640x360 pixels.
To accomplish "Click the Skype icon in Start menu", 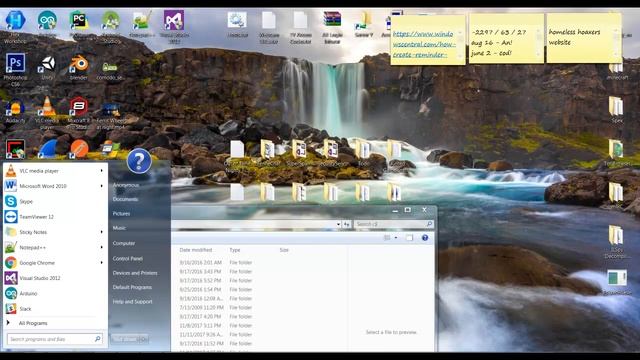I will [11, 202].
